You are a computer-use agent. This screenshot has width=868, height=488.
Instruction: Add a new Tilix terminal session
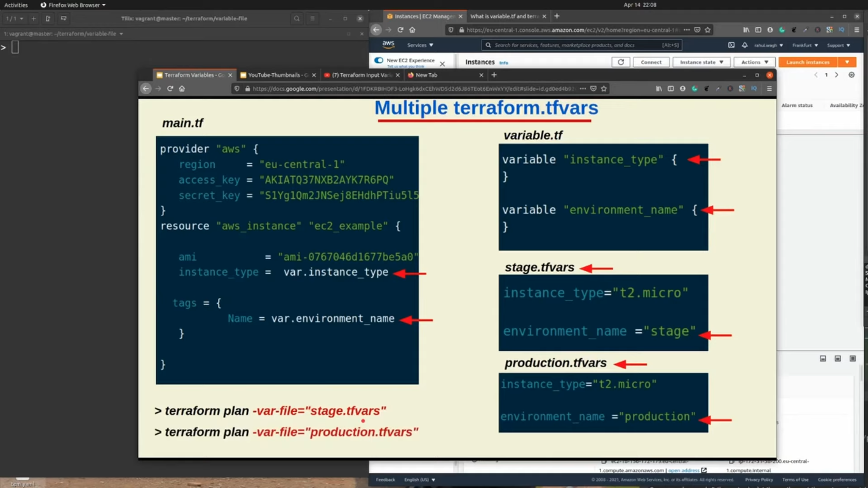34,19
